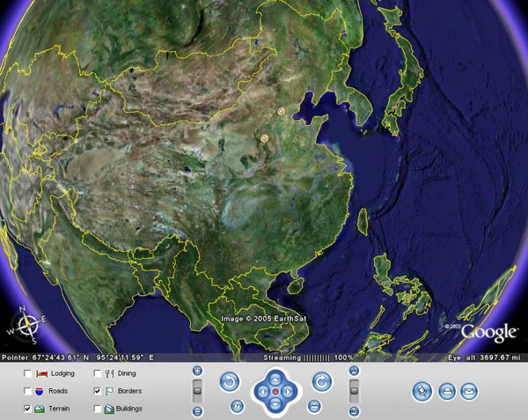Click the Dining fork and knife icon

[x=109, y=373]
